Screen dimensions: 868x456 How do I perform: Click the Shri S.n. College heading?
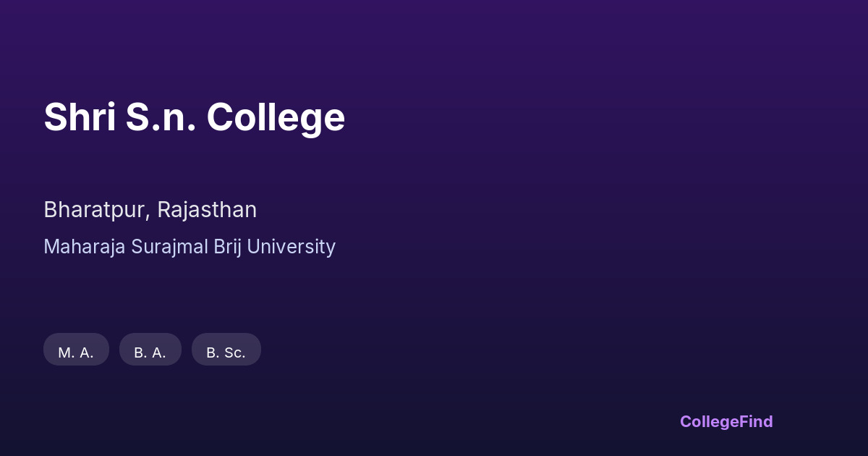click(x=194, y=117)
